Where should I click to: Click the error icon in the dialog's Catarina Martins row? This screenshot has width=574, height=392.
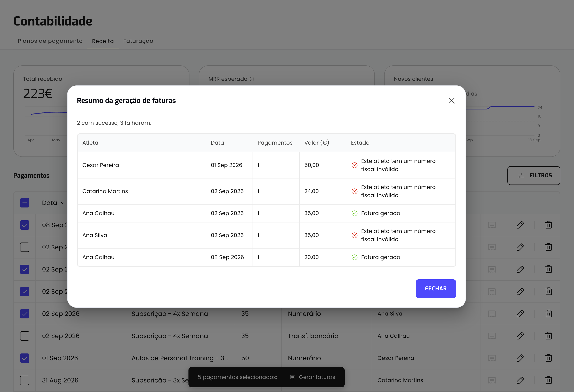354,191
